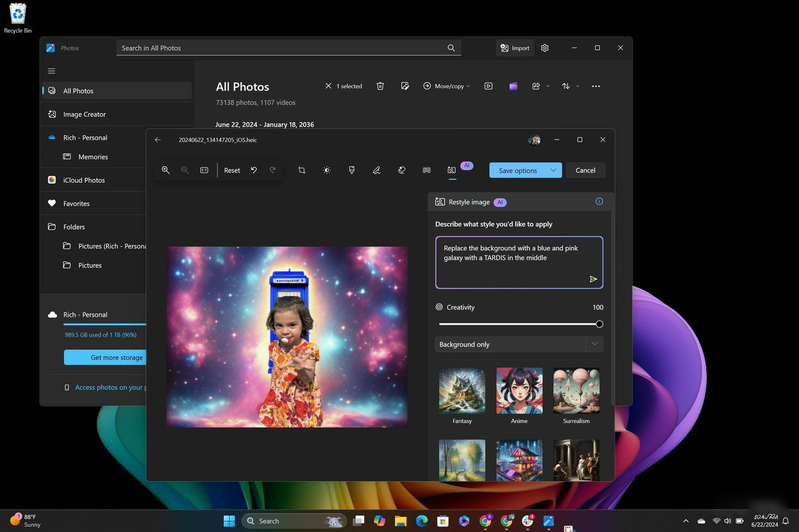The image size is (799, 532).
Task: Click the Import button
Action: (x=515, y=48)
